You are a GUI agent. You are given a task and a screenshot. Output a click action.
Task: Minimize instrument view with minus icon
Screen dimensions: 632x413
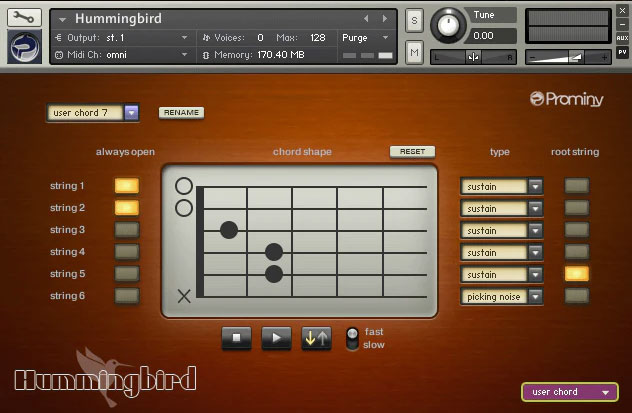(x=622, y=24)
